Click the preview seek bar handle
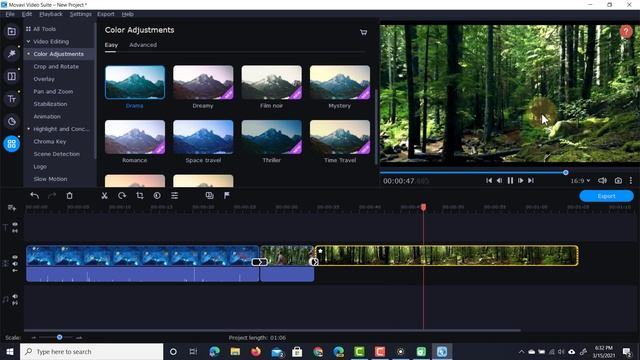This screenshot has width=640, height=360. coord(566,173)
